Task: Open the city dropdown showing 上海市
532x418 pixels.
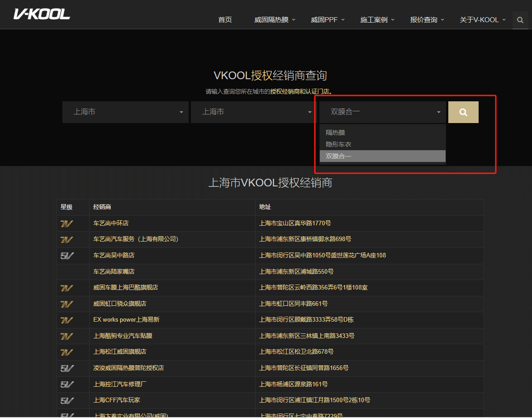Action: click(254, 112)
